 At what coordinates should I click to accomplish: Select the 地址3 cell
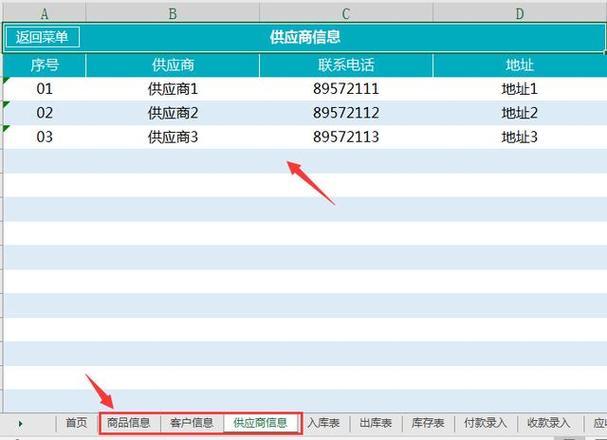(x=520, y=137)
